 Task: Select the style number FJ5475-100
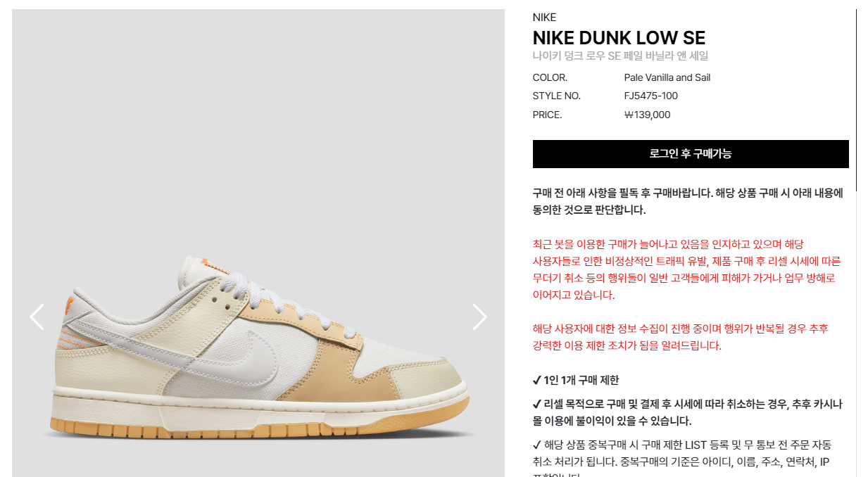coord(650,96)
